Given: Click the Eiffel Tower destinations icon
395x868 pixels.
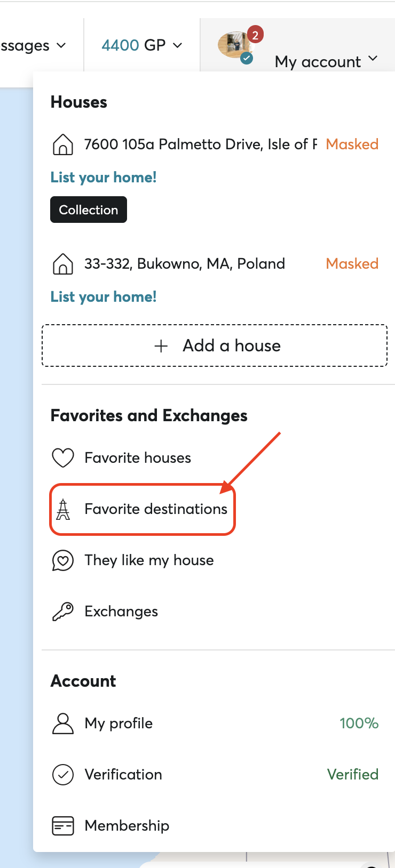Looking at the screenshot, I should pos(63,509).
